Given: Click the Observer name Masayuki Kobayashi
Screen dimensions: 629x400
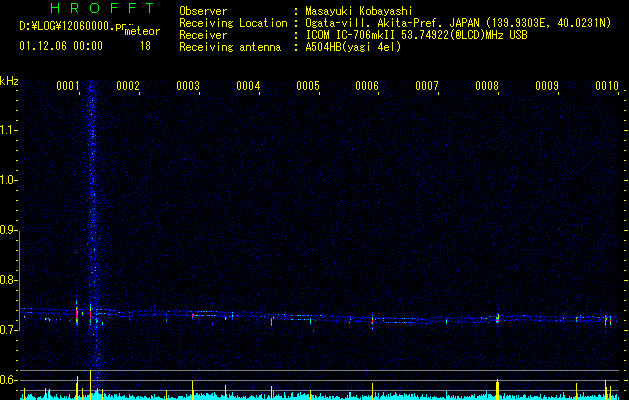Looking at the screenshot, I should click(x=359, y=11).
